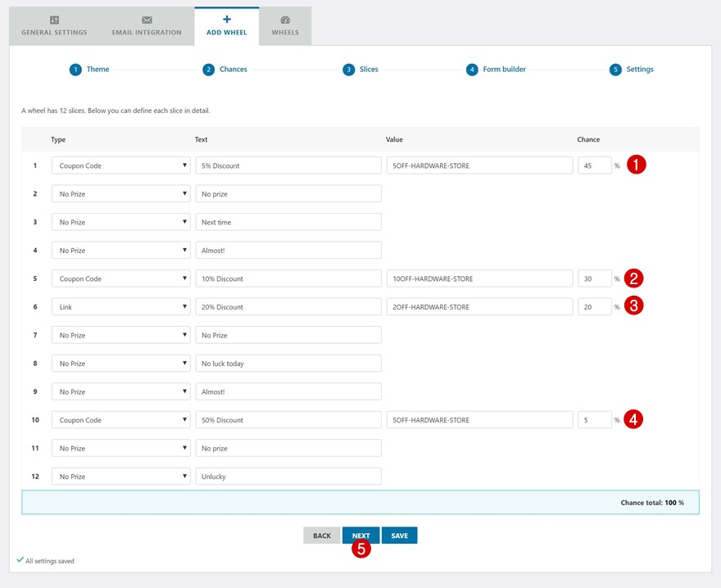Select the 10OFF-HARDWARE-STORE value field
The image size is (721, 588).
click(478, 279)
